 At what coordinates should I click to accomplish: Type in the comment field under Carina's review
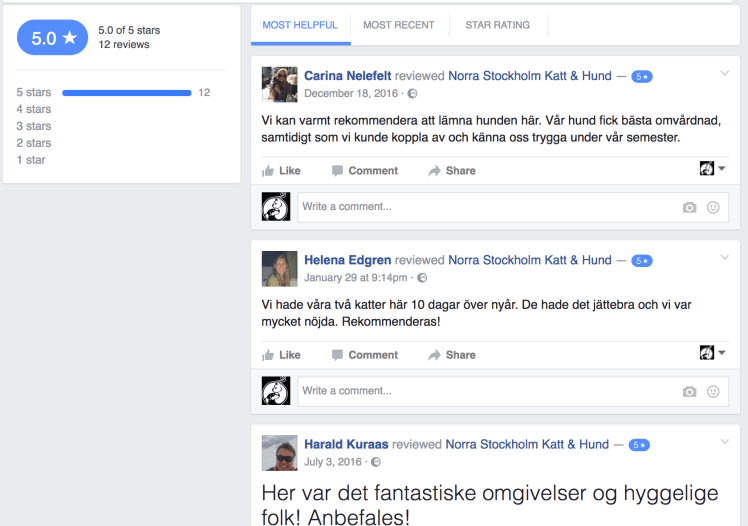pos(486,207)
